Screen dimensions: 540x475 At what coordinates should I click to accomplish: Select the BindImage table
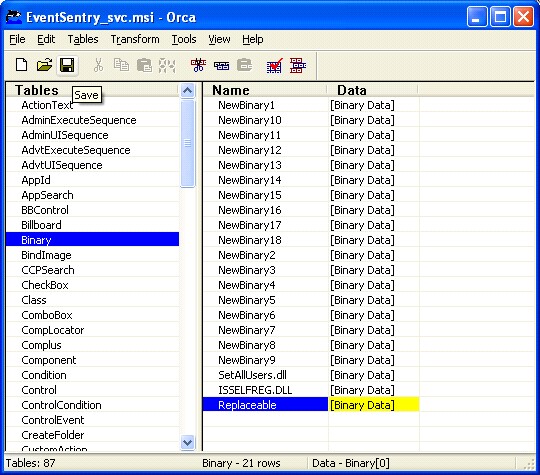click(x=46, y=255)
